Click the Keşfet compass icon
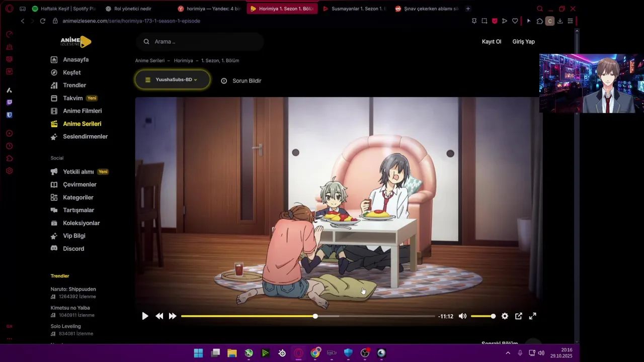 pos(54,72)
